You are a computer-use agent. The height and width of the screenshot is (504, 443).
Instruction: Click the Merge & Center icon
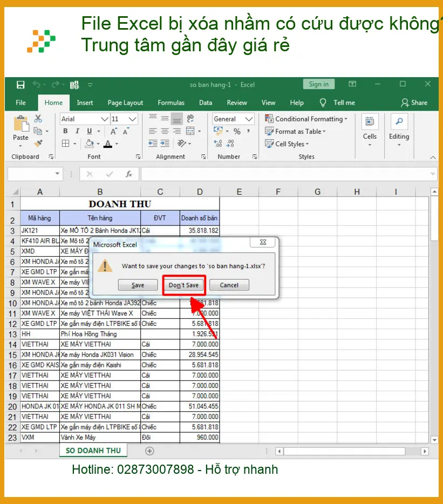(190, 131)
